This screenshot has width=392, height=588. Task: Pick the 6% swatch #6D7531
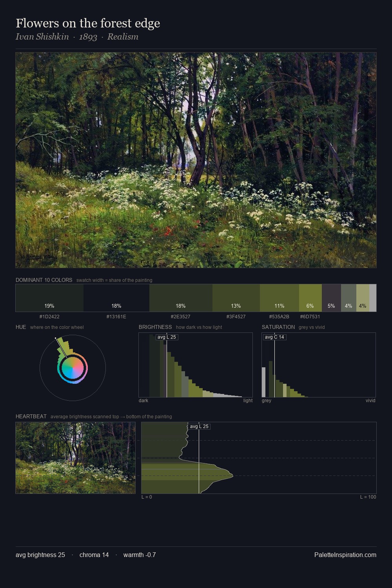click(310, 298)
